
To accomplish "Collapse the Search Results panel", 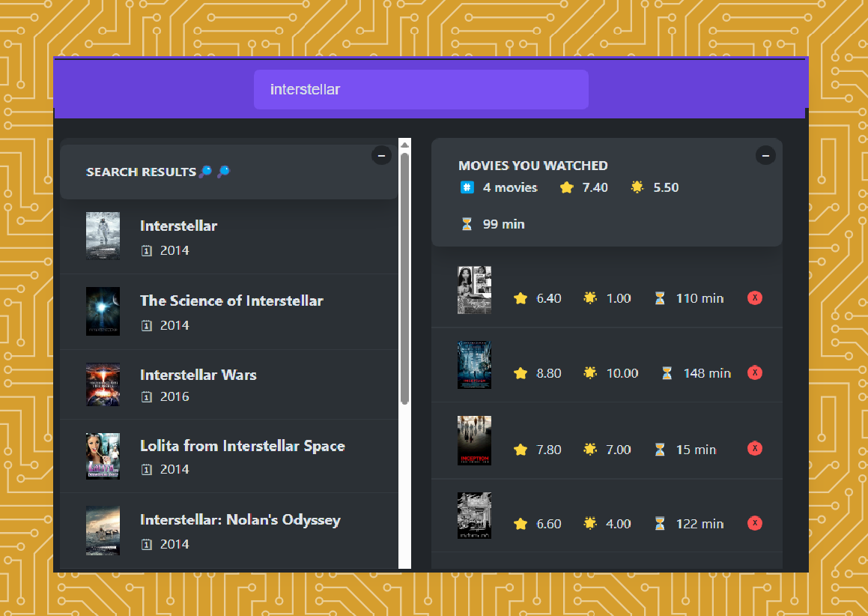I will pyautogui.click(x=380, y=155).
